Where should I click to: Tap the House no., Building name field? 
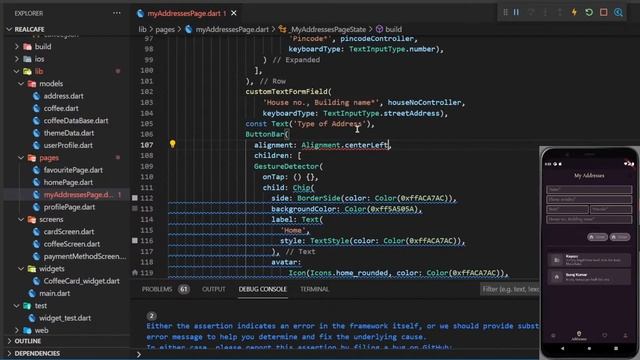(589, 219)
